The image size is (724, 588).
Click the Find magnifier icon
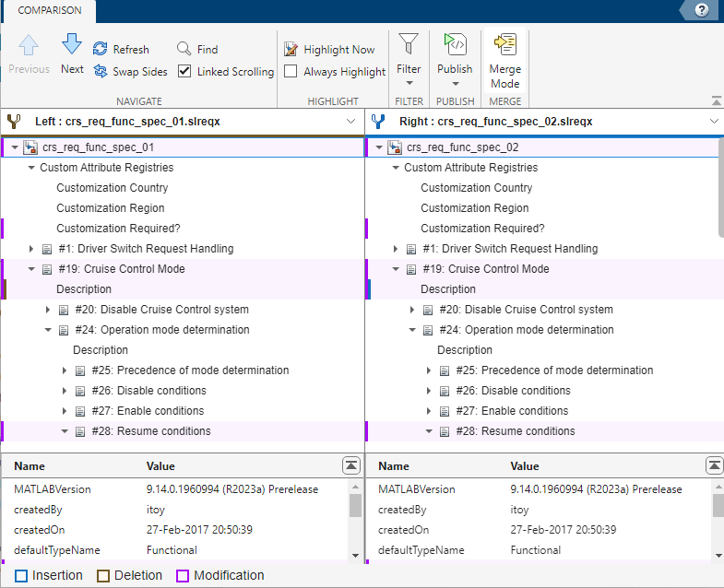(x=184, y=49)
